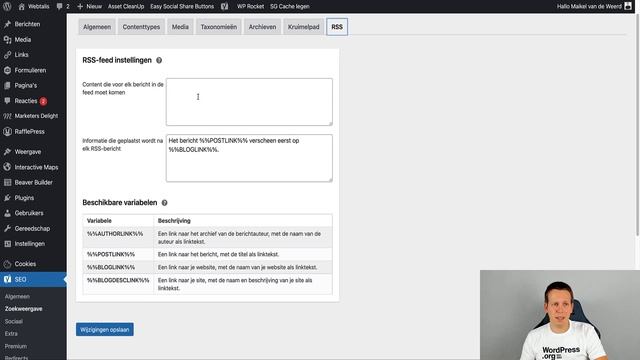Image resolution: width=640 pixels, height=360 pixels.
Task: Open the comments bubble in admin bar
Action: coord(63,7)
